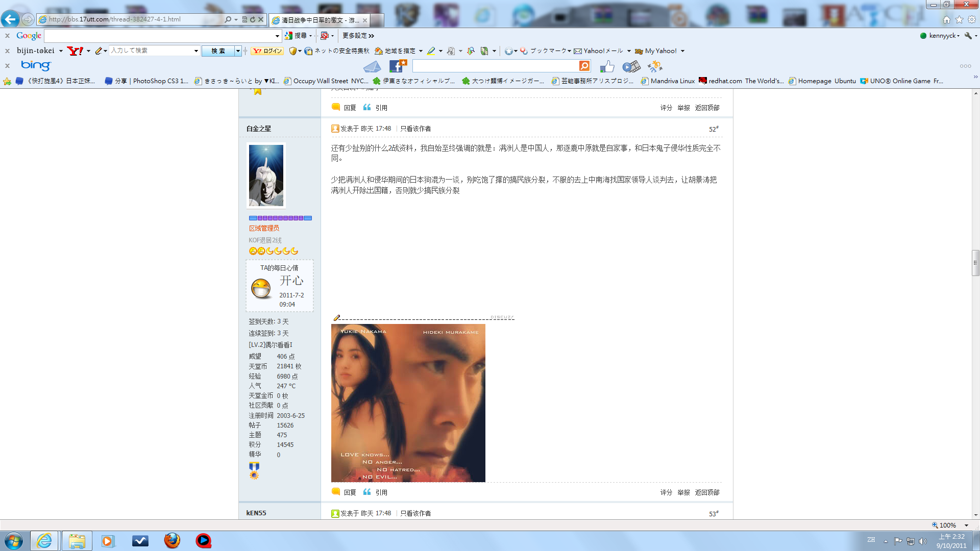
Task: Expand 更多設定 Google toolbar options
Action: pyautogui.click(x=358, y=36)
